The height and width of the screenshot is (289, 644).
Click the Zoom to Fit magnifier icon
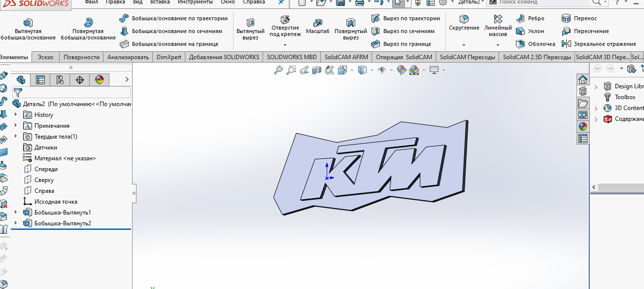278,70
